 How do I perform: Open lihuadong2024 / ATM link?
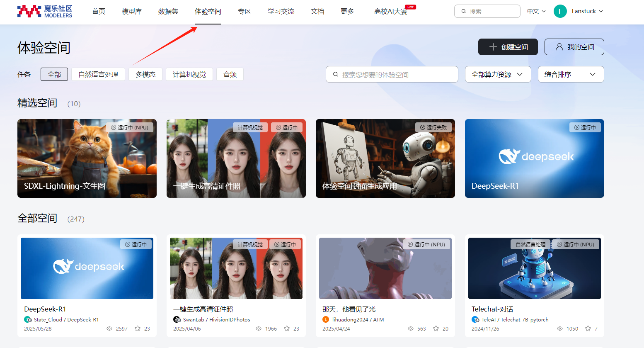pos(358,319)
